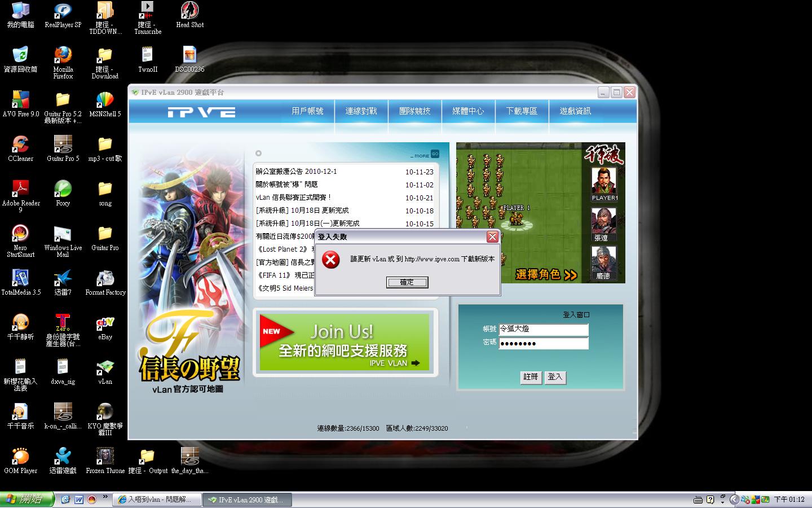This screenshot has width=812, height=508.
Task: Select the eBay desktop icon
Action: coord(105,327)
